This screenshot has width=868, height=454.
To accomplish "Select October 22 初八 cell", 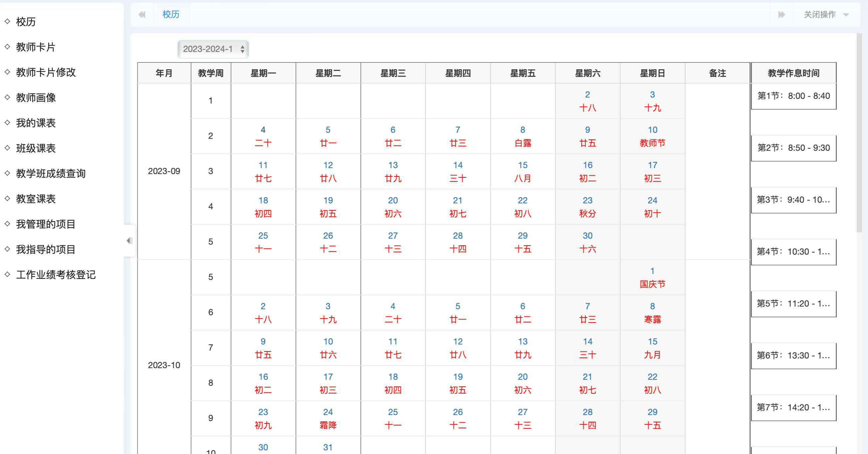I will tap(652, 383).
